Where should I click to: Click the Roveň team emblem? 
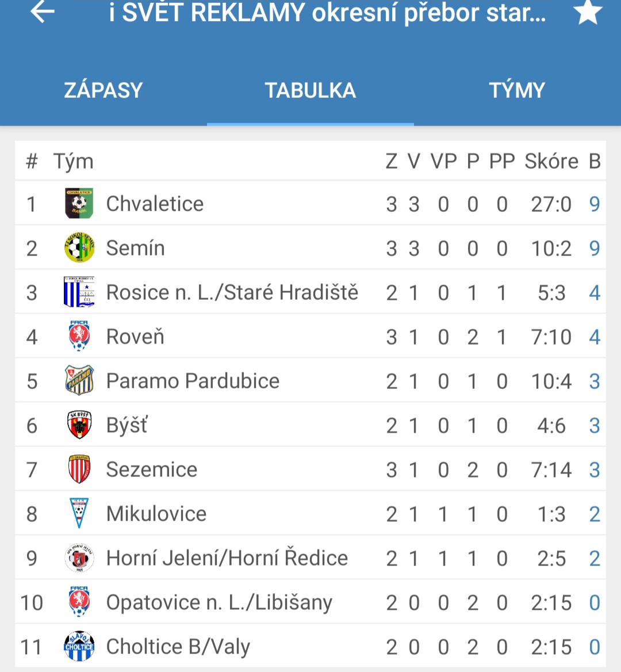pyautogui.click(x=79, y=336)
